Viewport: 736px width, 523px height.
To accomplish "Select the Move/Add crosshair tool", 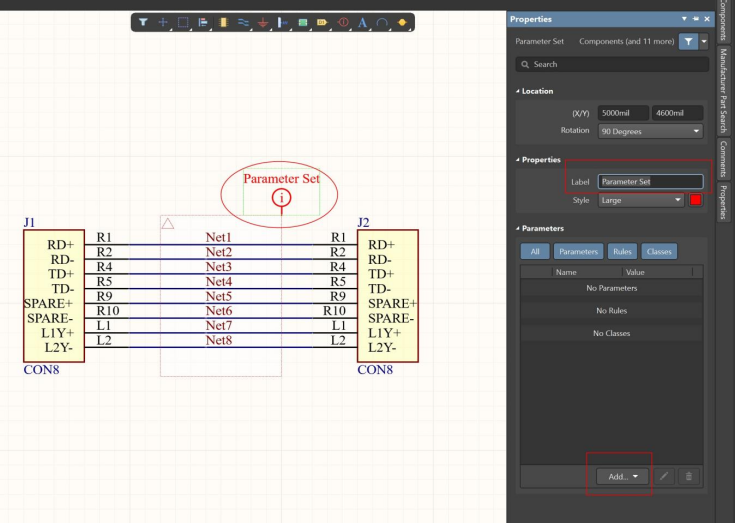I will pyautogui.click(x=163, y=22).
